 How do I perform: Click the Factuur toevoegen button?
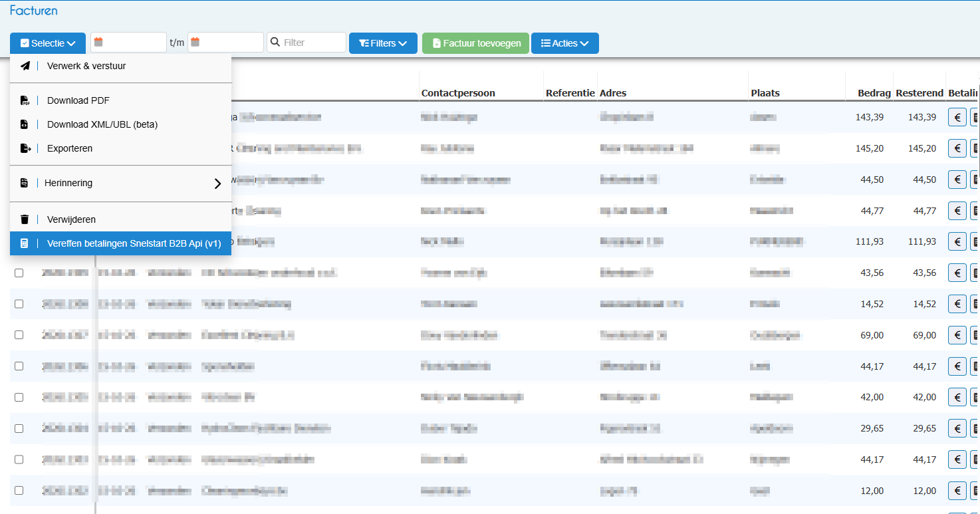pyautogui.click(x=476, y=43)
